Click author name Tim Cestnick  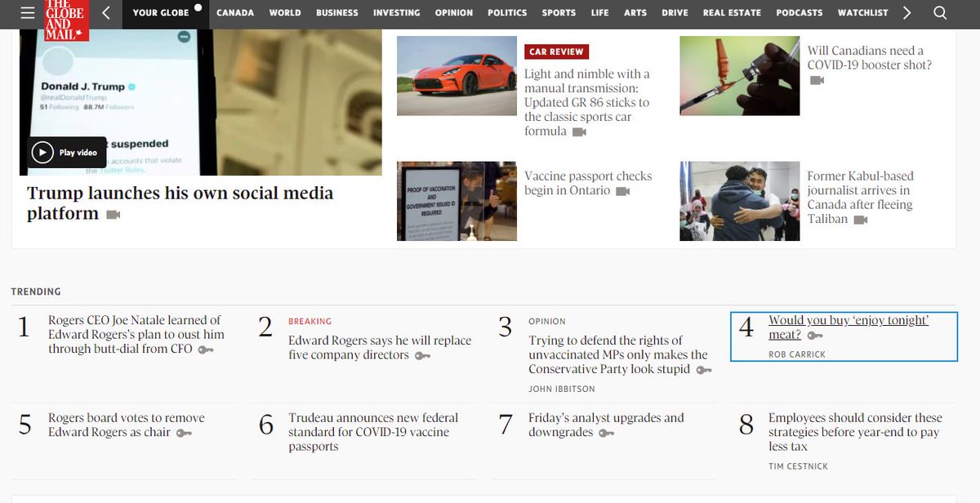[798, 466]
